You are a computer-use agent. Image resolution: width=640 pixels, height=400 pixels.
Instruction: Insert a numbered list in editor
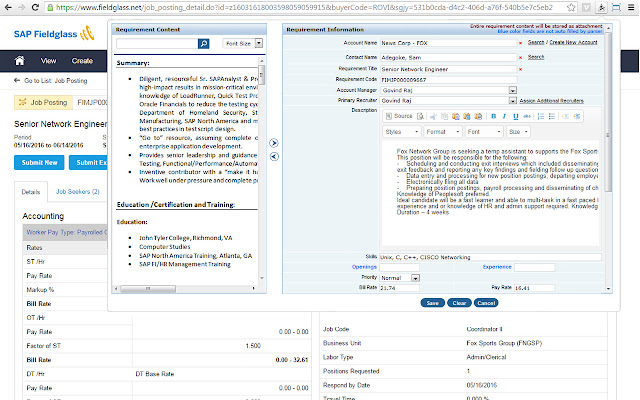541,116
